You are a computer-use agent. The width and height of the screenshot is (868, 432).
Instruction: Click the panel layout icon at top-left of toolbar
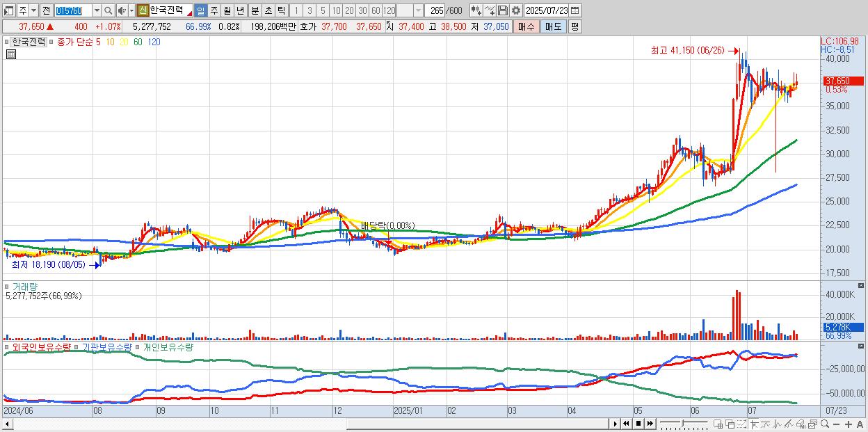tap(8, 10)
